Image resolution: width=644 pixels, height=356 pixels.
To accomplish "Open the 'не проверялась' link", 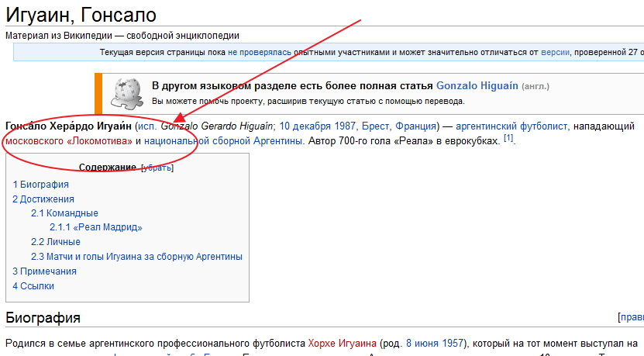I will [259, 52].
